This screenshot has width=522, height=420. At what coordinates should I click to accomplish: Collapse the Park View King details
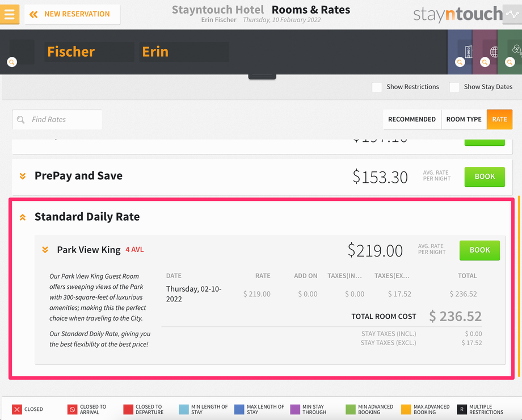click(x=45, y=250)
